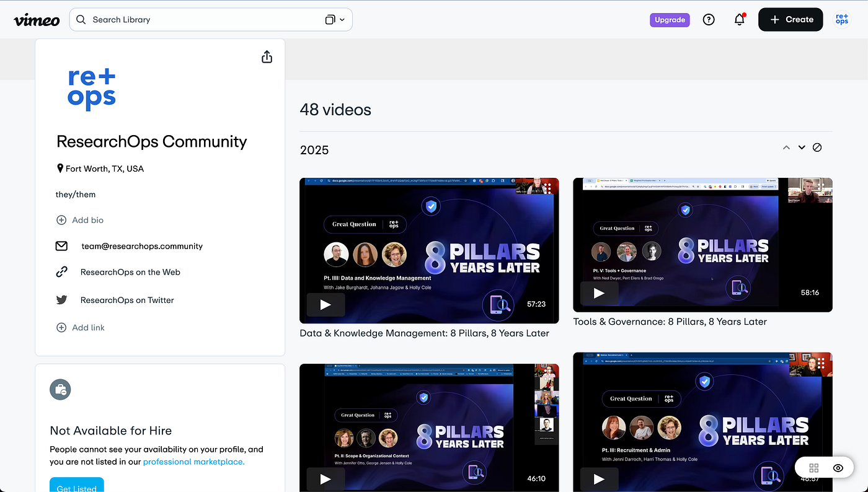Viewport: 868px width, 492px height.
Task: Open the search scope dropdown
Action: coord(335,20)
